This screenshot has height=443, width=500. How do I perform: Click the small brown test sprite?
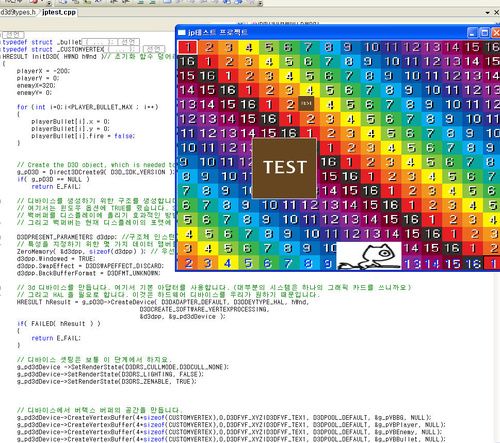(x=306, y=103)
